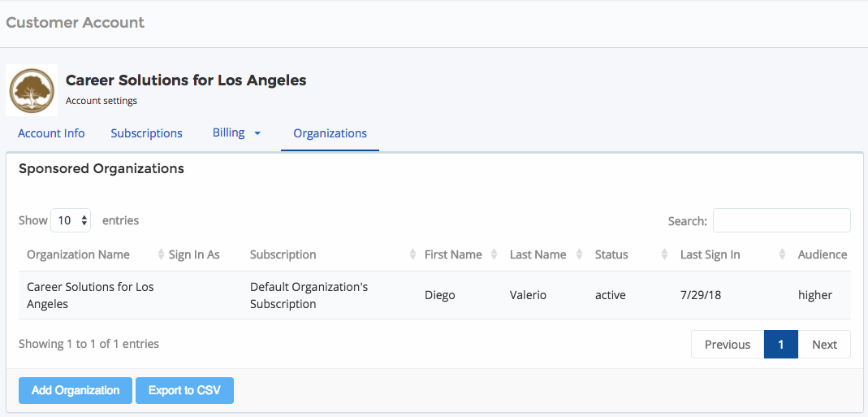The image size is (868, 417).
Task: Open the Billing dropdown caret
Action: tap(257, 133)
